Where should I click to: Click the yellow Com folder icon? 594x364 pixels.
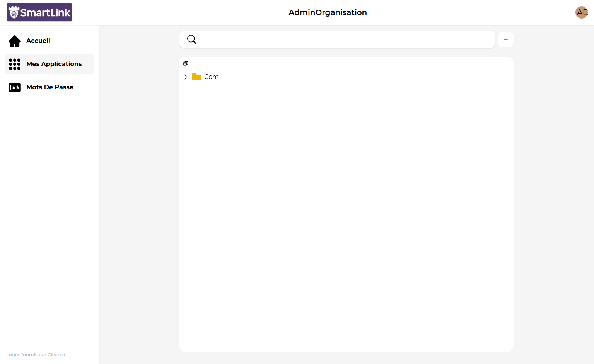tap(196, 77)
